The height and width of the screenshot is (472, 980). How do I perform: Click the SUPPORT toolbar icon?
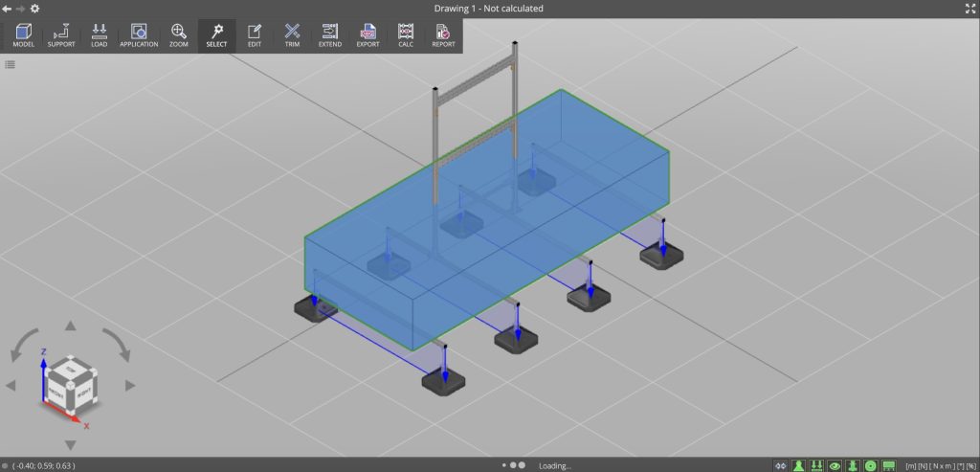[x=61, y=35]
